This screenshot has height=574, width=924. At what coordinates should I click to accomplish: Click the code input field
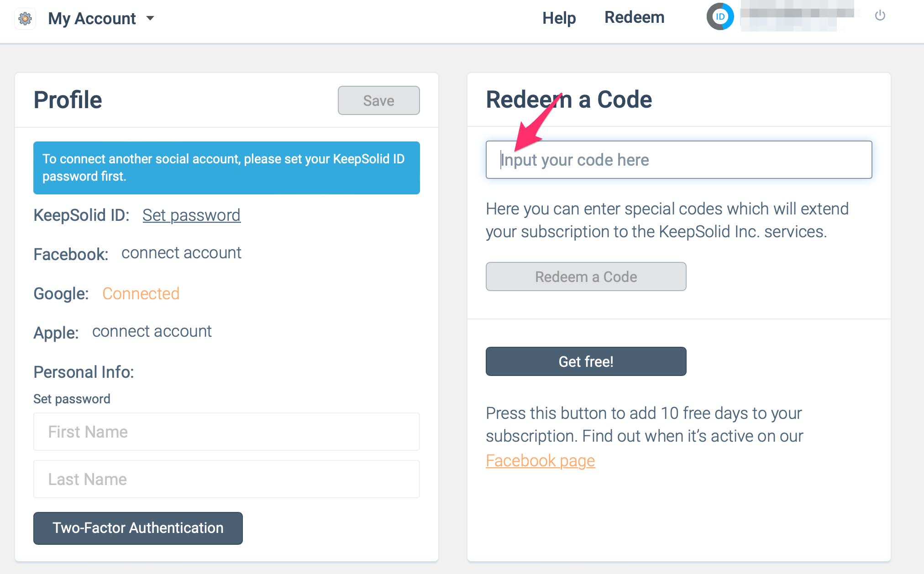click(x=679, y=160)
